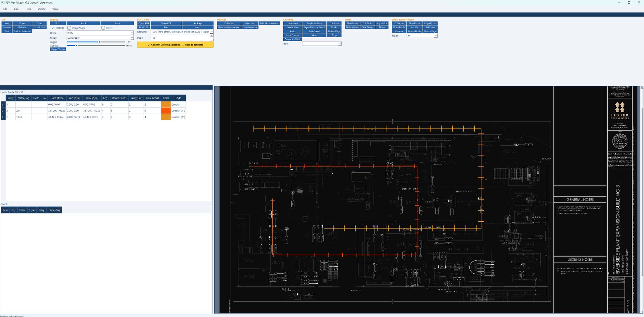
Task: Click the Close PDF button
Action: coord(166,23)
